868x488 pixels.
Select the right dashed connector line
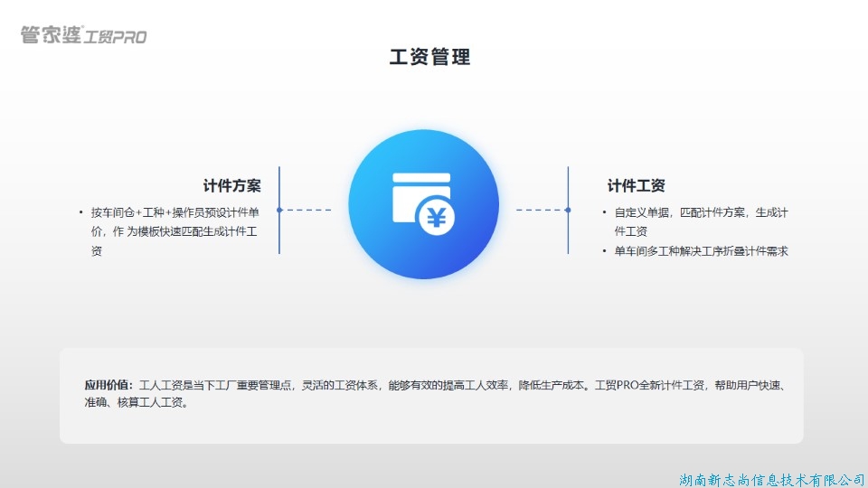539,210
